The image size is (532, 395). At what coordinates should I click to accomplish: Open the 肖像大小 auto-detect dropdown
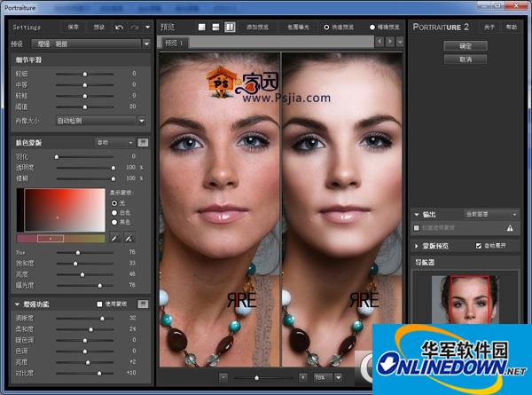coord(101,119)
